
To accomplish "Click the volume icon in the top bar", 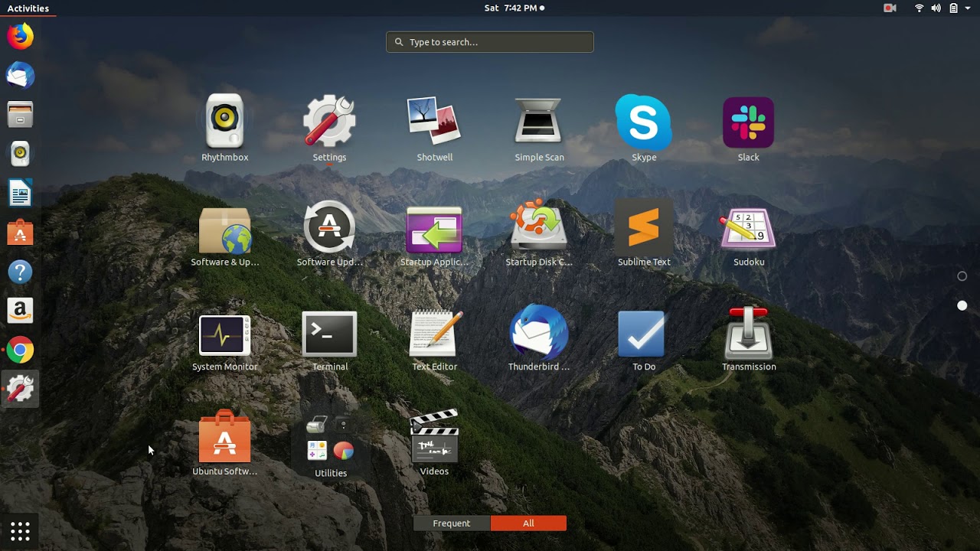I will click(x=936, y=8).
